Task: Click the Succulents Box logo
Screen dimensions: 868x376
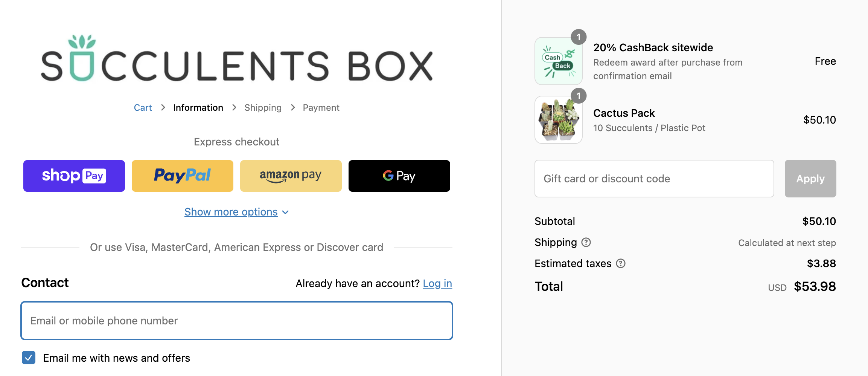Action: click(x=237, y=59)
